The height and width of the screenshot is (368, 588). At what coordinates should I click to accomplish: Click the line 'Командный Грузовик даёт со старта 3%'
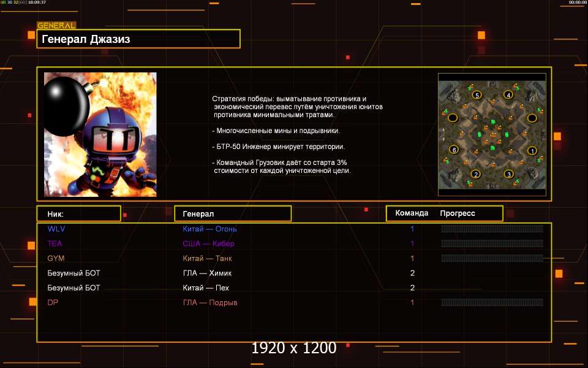(279, 163)
